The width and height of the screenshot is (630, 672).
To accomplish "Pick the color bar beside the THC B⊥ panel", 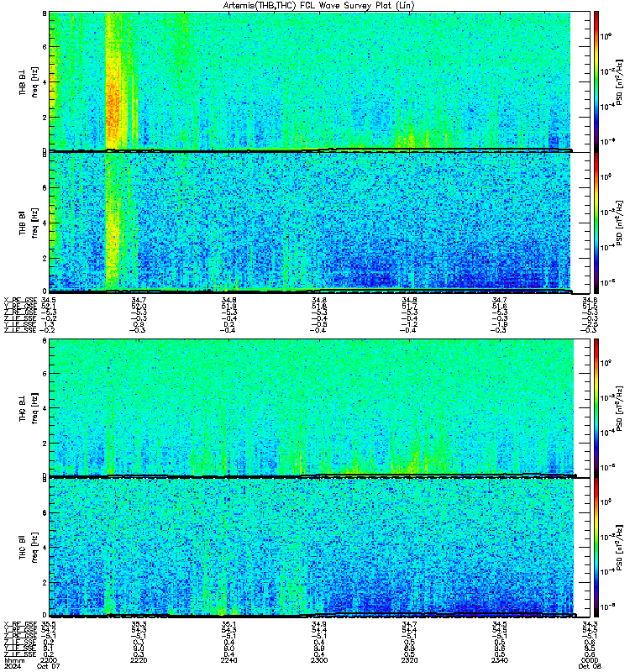I will [596, 407].
